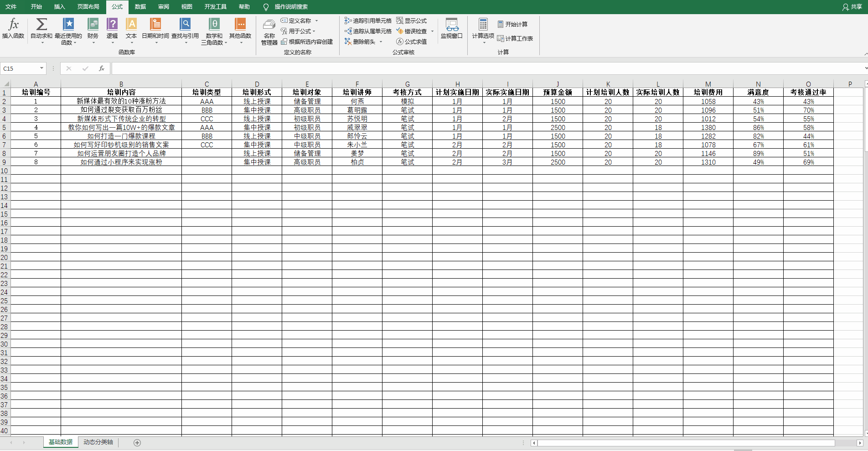Click 错误检查 button
868x451 pixels.
coord(412,31)
